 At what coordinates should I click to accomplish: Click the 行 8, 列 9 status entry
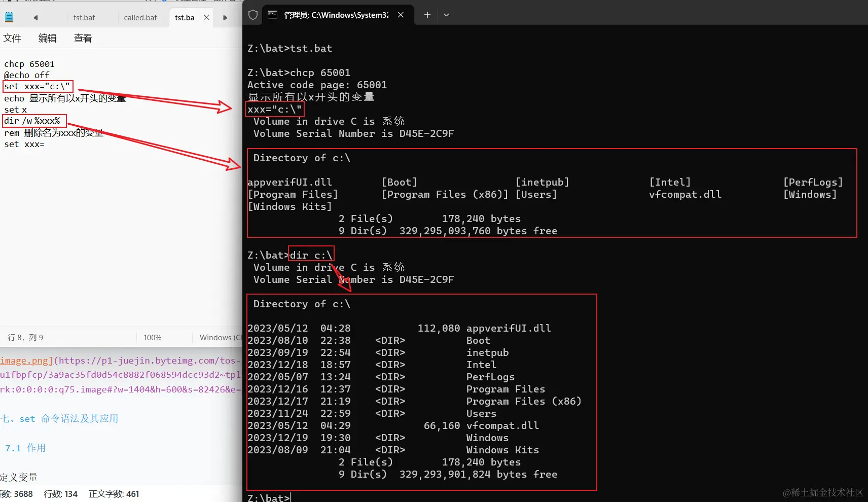point(25,337)
